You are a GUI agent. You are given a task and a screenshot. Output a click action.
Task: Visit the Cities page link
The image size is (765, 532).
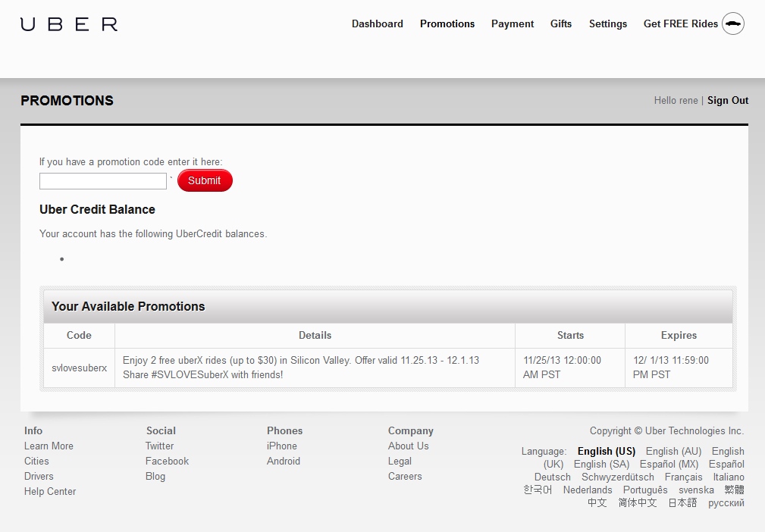click(36, 461)
